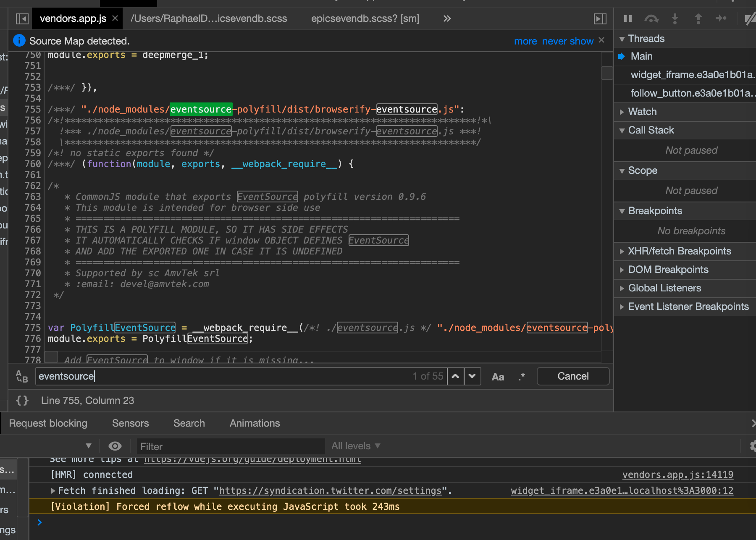Toggle the debugger sidebar panel icon
This screenshot has width=756, height=540.
click(600, 18)
